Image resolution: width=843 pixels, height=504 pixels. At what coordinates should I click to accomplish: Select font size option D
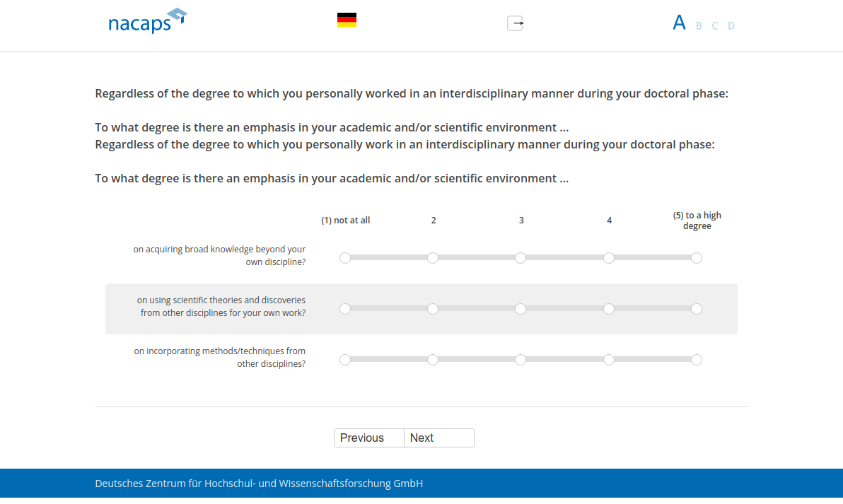tap(731, 26)
